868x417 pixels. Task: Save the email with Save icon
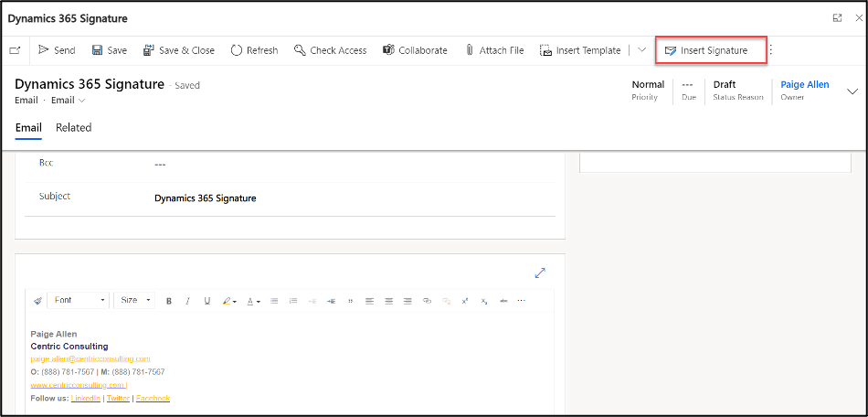(98, 50)
